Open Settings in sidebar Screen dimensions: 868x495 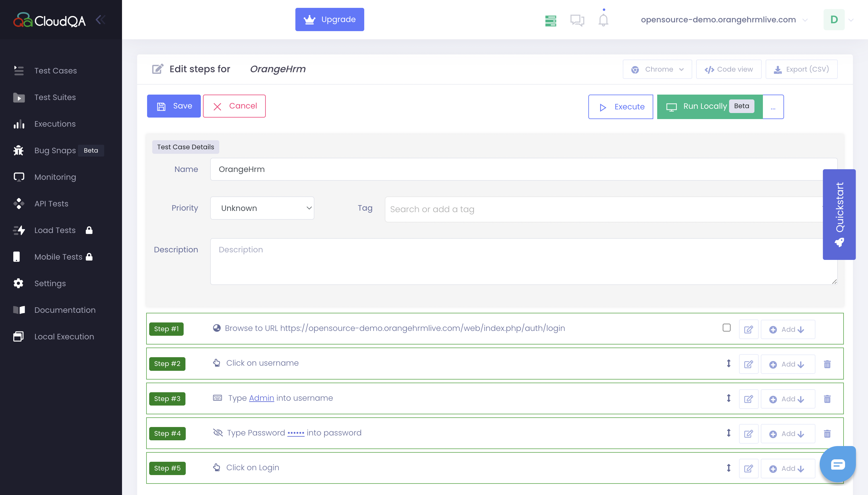(50, 283)
